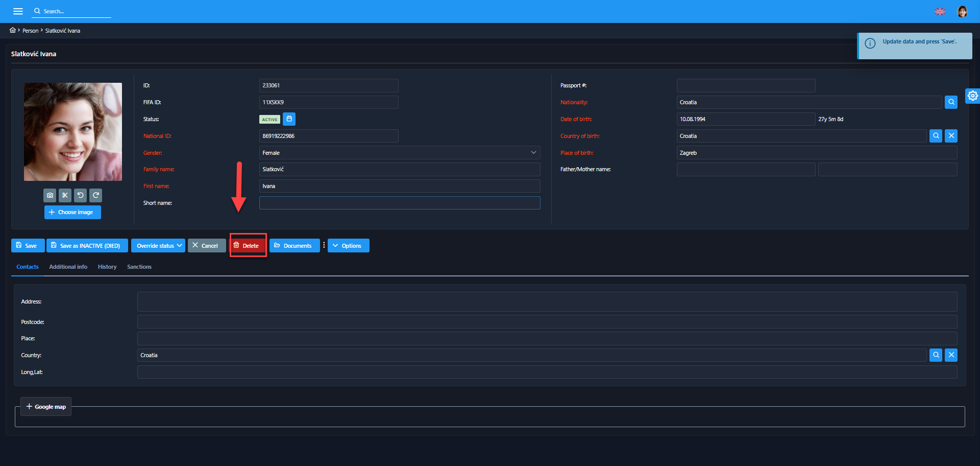Screen dimensions: 980x466
Task: Click the camera icon under the photo
Action: 50,195
